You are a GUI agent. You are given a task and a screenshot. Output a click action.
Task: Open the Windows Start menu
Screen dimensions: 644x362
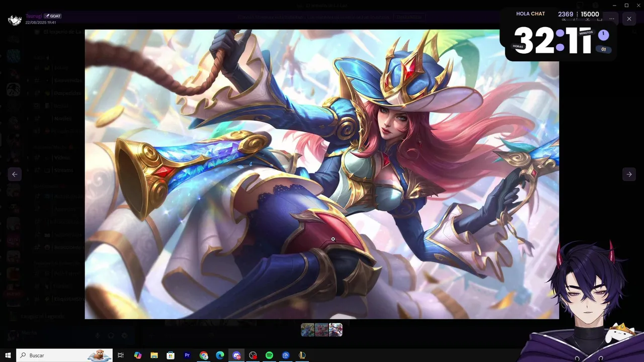(x=8, y=355)
